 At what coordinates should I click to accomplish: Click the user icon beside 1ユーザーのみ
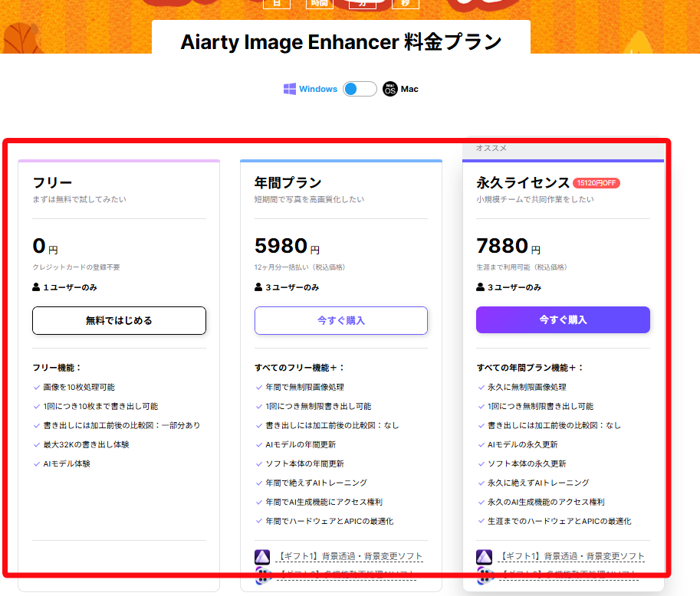coord(36,287)
